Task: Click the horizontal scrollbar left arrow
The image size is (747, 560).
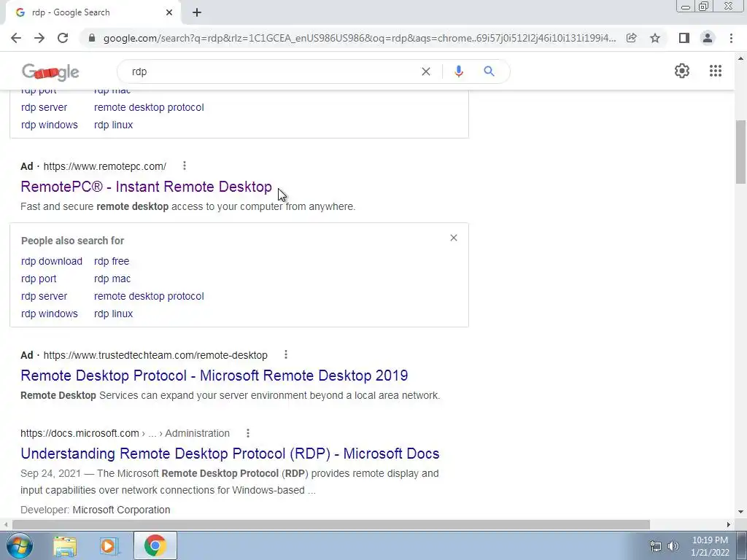Action: (x=5, y=524)
